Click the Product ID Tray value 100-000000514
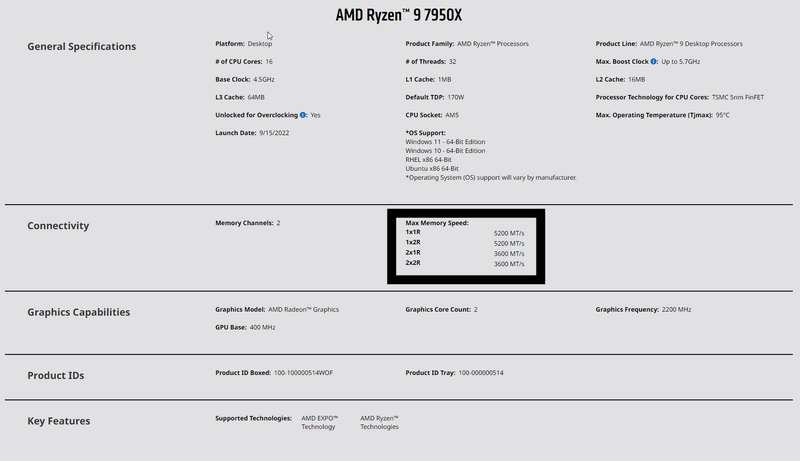This screenshot has width=800, height=461. pyautogui.click(x=481, y=373)
